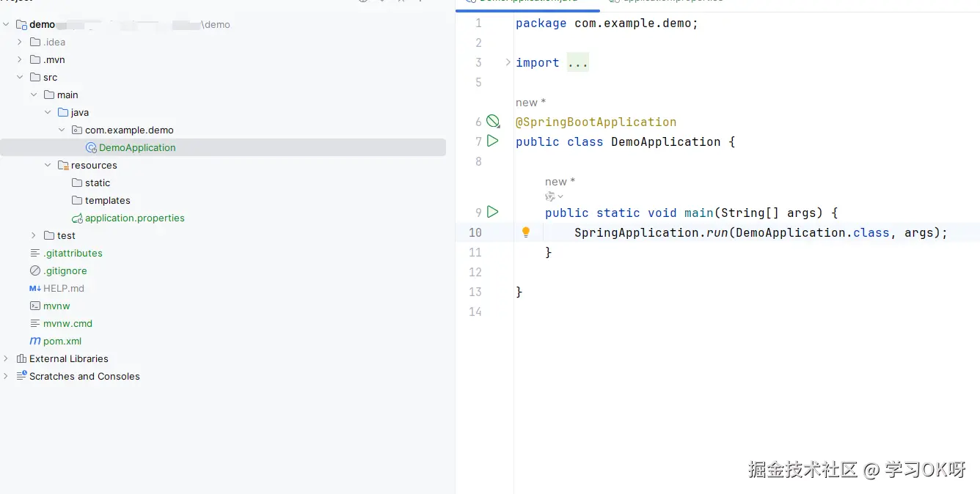Click the AI assistant icon above main method
The height and width of the screenshot is (494, 980).
(551, 196)
